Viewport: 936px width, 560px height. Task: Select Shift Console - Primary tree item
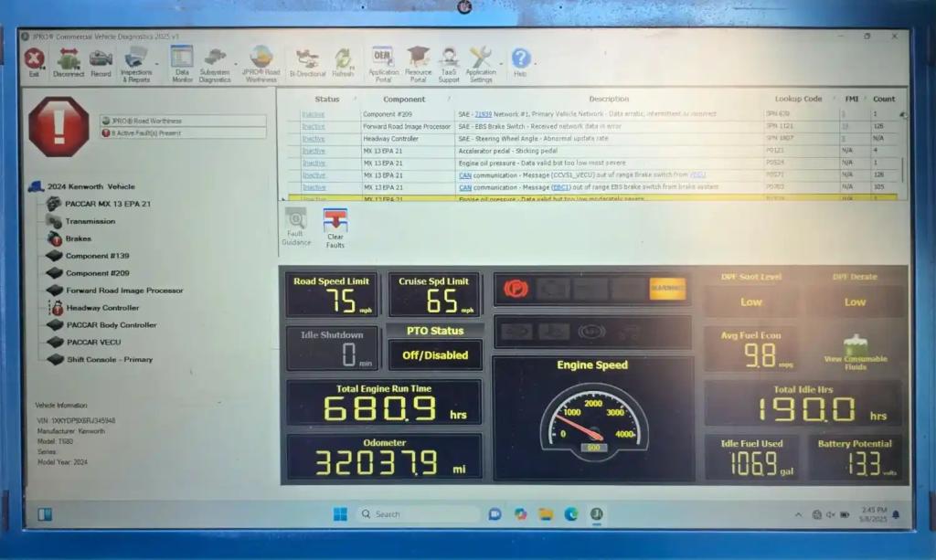tap(109, 360)
